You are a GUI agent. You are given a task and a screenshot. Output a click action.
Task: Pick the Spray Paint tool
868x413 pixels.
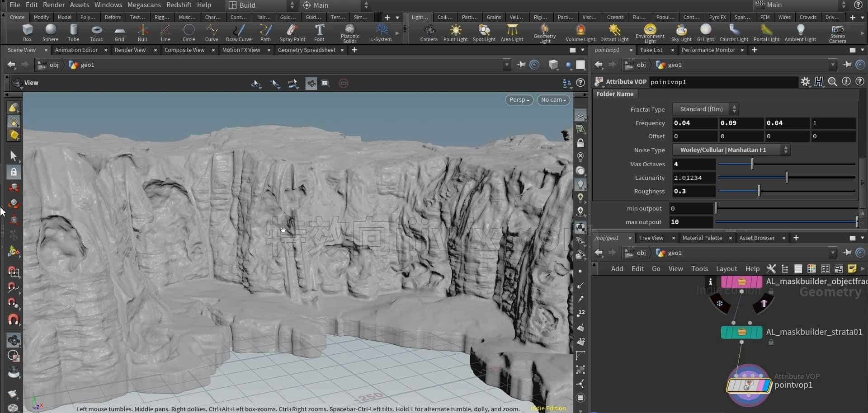coord(292,33)
